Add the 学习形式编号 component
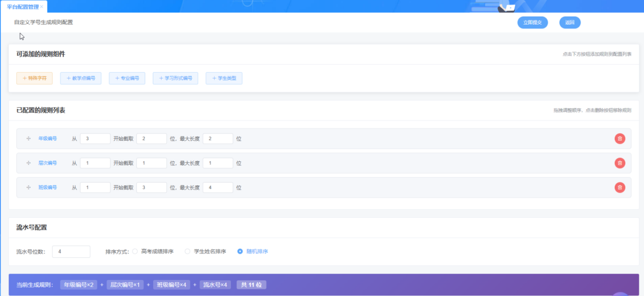 175,78
